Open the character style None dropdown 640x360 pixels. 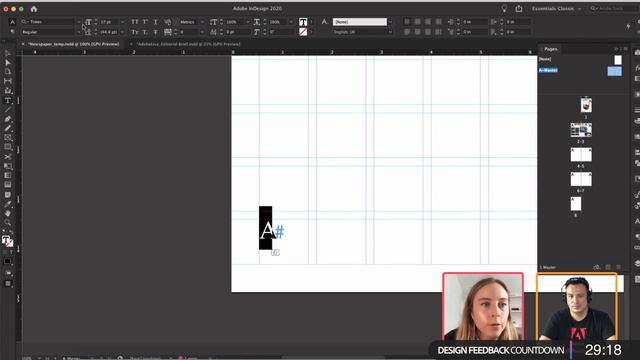click(390, 22)
